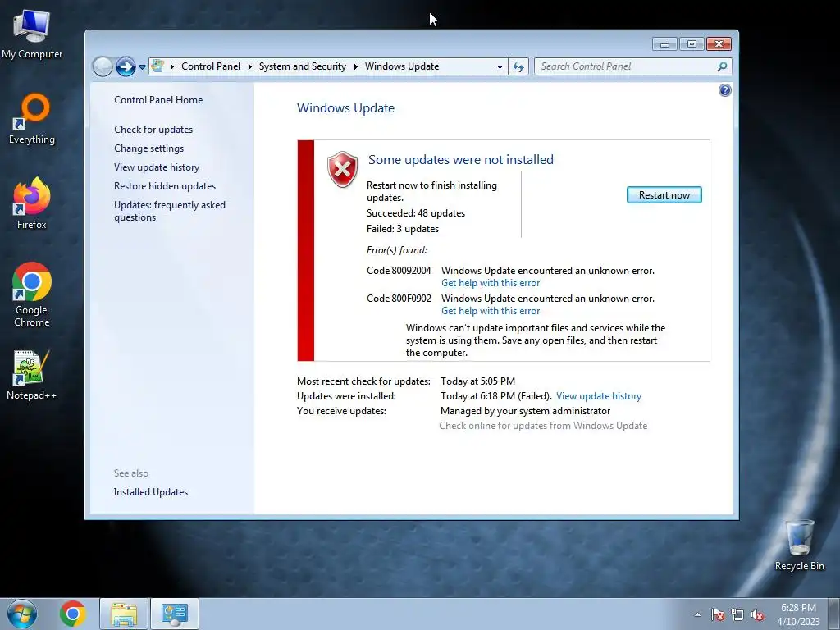
Task: Expand the arrow after System and Security
Action: click(x=355, y=66)
